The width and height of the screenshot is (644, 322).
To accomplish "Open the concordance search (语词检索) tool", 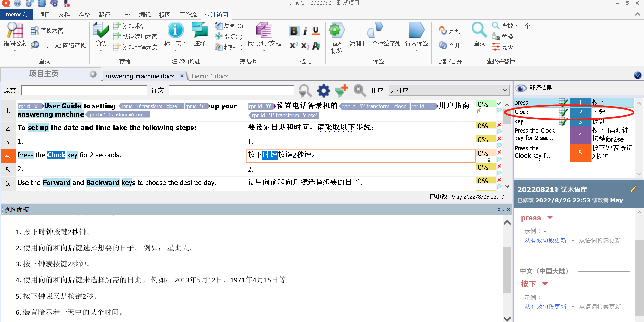I will pos(15,34).
